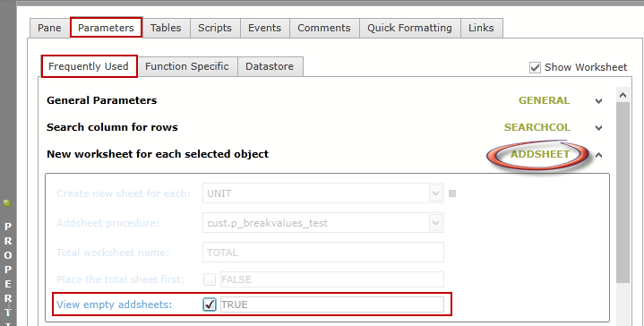This screenshot has height=326, width=644.
Task: Click the Addsheet procedure label
Action: 107,223
